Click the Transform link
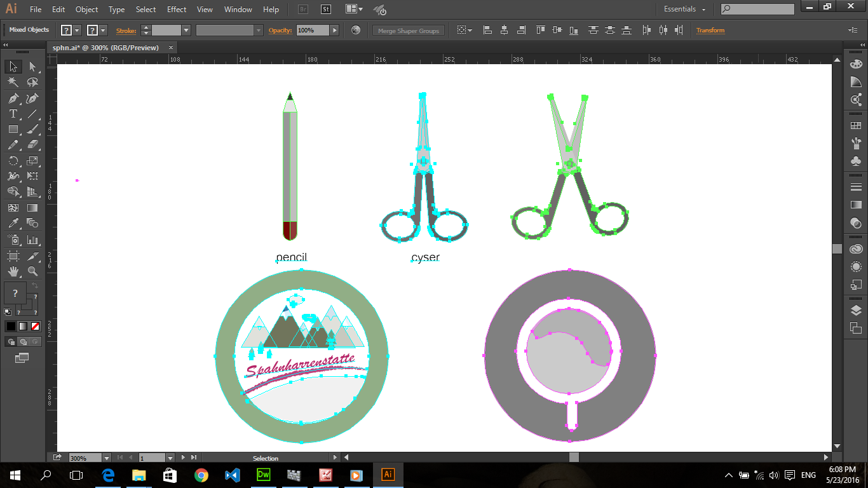The height and width of the screenshot is (488, 868). click(x=710, y=30)
